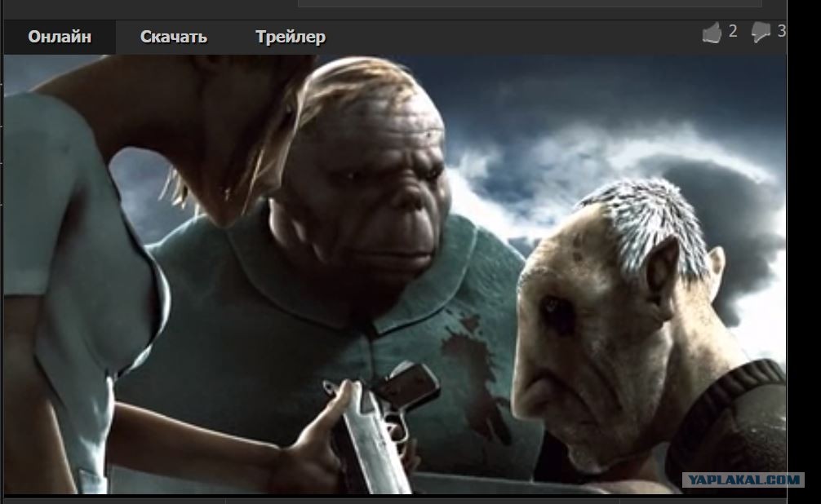Viewport: 821px width, 504px height.
Task: Click the thumbs-down dislike icon
Action: (761, 33)
